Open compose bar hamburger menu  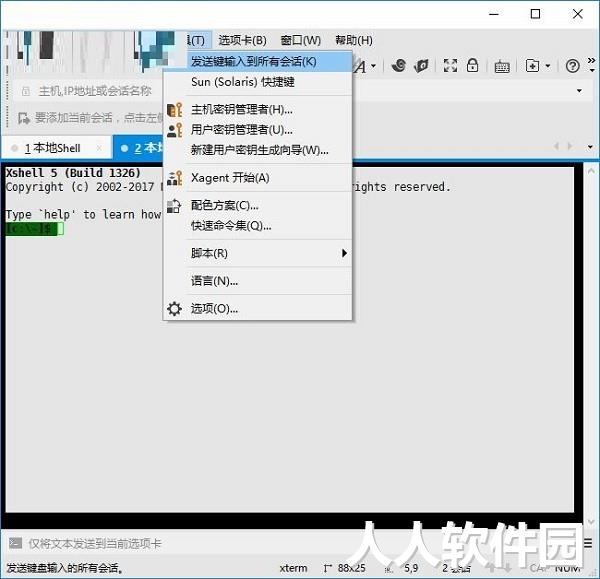589,543
